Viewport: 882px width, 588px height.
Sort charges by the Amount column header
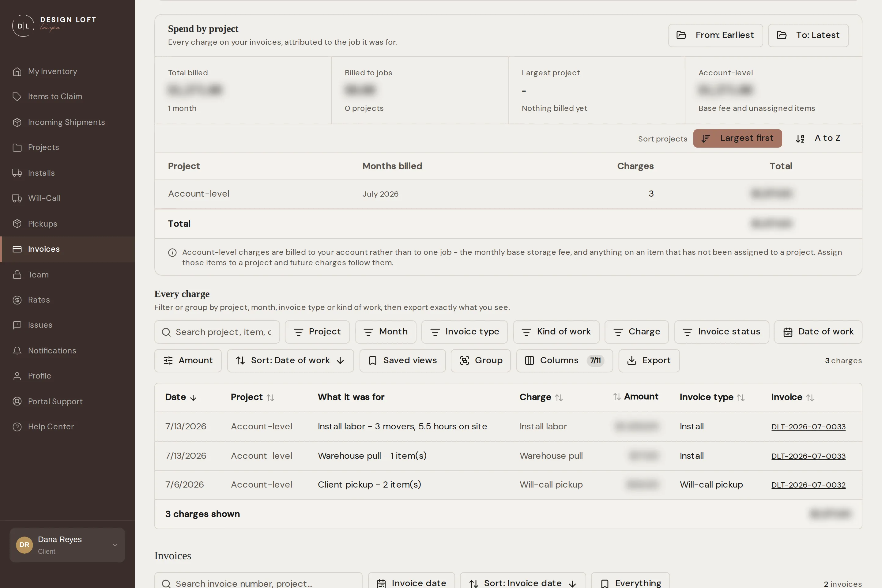click(635, 397)
